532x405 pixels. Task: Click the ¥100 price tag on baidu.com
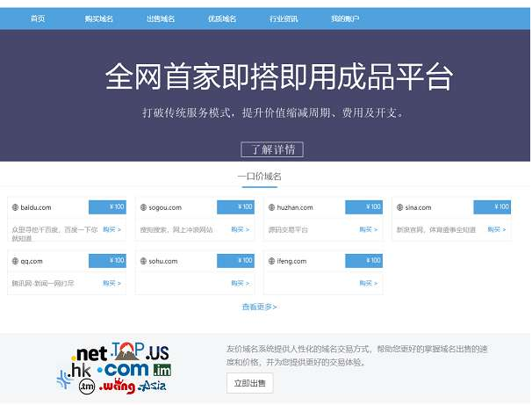[107, 207]
